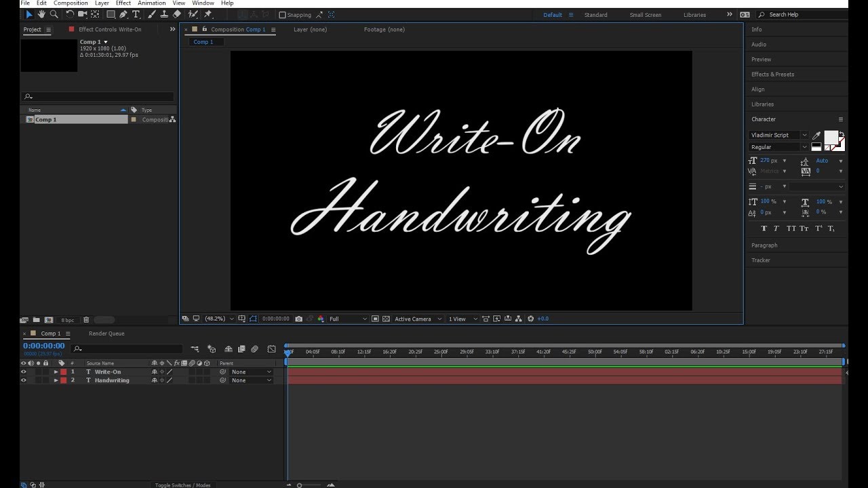Select the Zoom magnifier tool
Screen dimensions: 868x488
pos(54,14)
